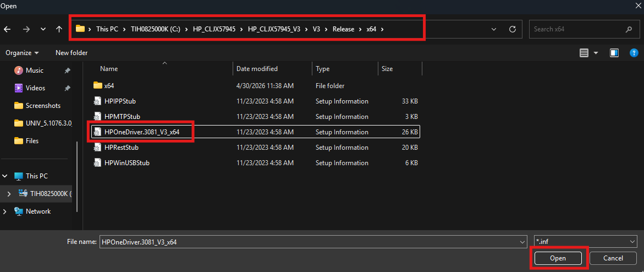Select Release breadcrumb segment
This screenshot has height=272, width=644.
point(343,29)
